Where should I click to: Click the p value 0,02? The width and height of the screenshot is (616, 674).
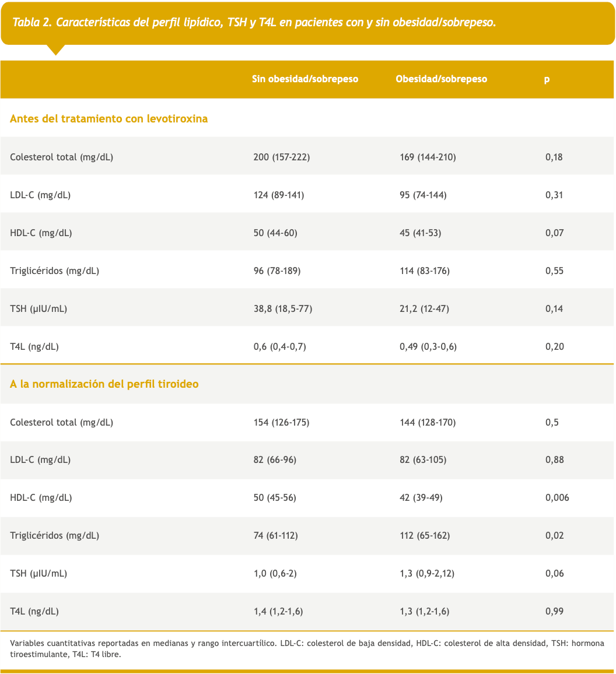[x=555, y=535]
